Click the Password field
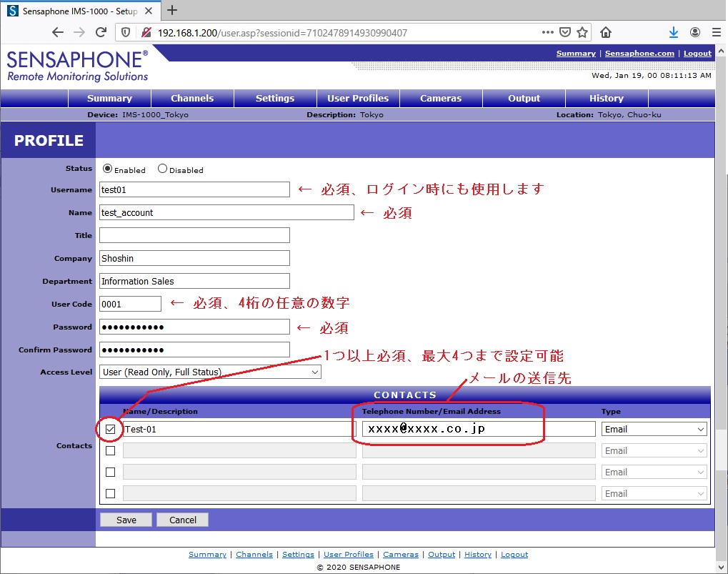 tap(194, 327)
